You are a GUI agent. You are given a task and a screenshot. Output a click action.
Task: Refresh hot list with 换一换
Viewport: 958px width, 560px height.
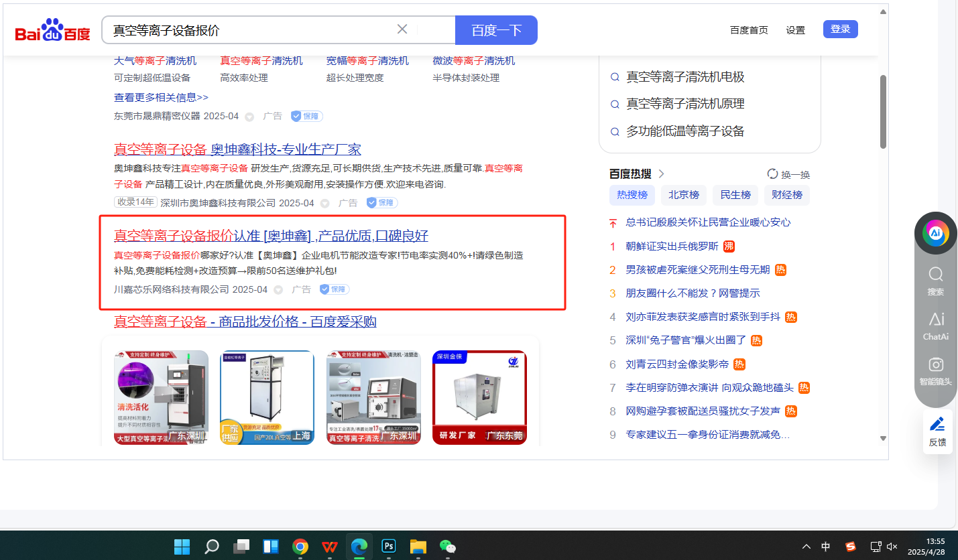click(x=788, y=174)
